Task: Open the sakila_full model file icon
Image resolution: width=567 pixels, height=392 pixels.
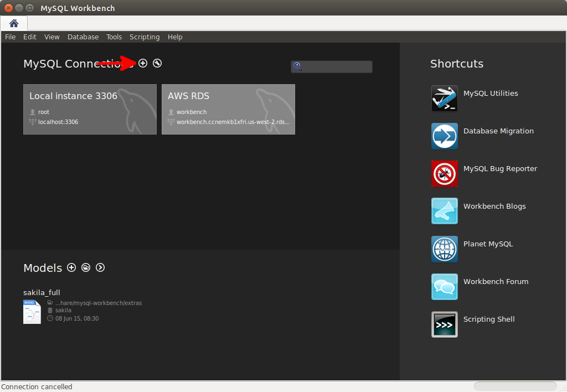Action: click(x=32, y=312)
